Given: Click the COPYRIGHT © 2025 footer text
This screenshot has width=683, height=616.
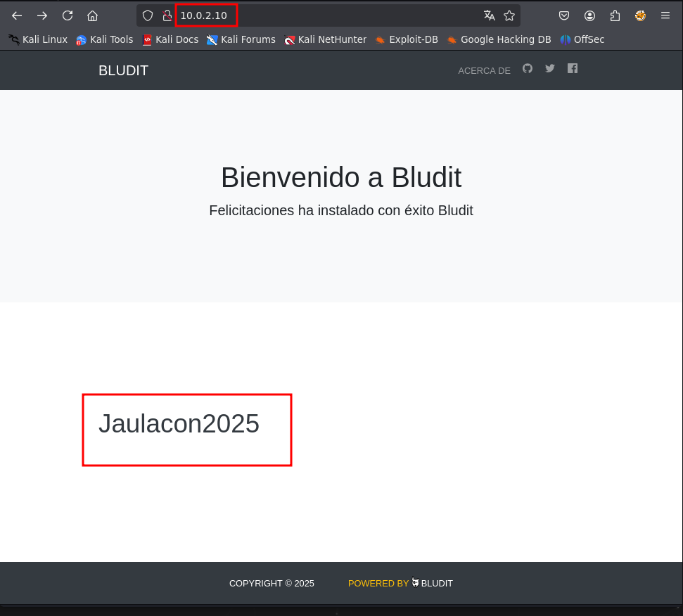Looking at the screenshot, I should [272, 584].
